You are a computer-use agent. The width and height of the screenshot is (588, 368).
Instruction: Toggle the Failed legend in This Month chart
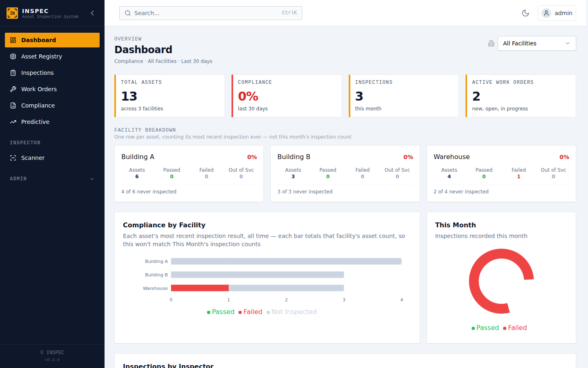click(515, 328)
